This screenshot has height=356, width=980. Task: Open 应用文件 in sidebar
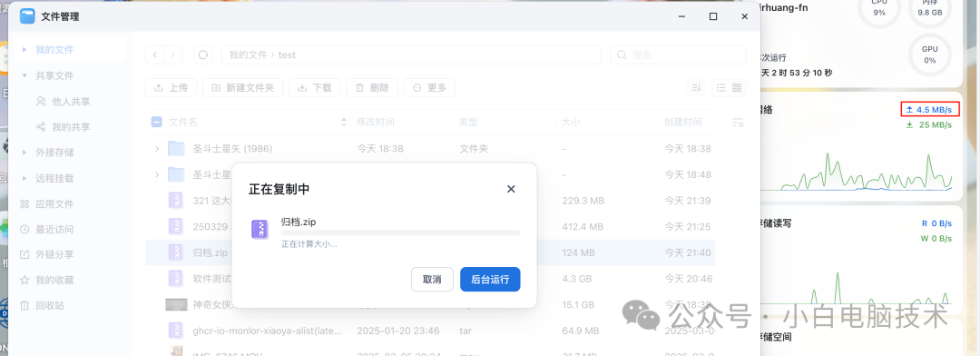coord(54,204)
